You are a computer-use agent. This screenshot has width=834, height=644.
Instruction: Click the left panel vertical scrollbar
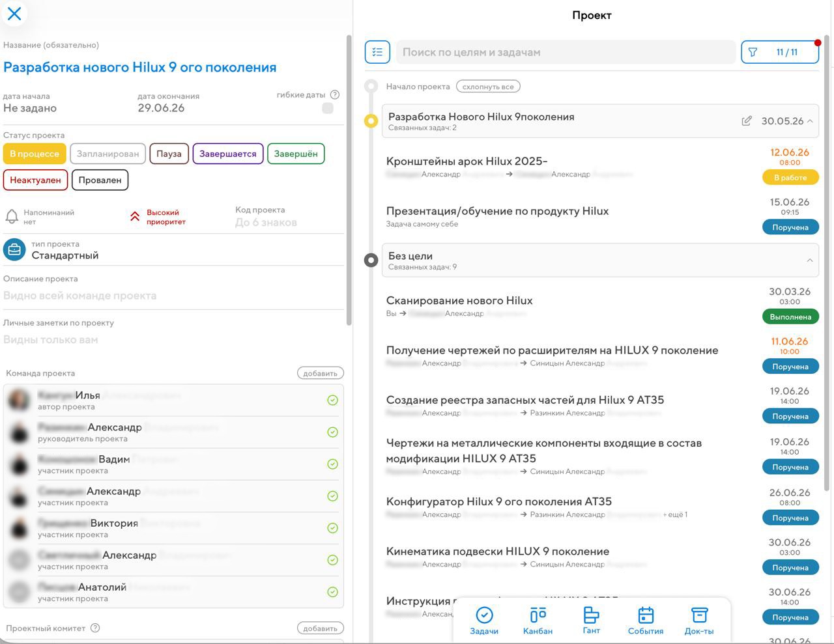[x=349, y=180]
